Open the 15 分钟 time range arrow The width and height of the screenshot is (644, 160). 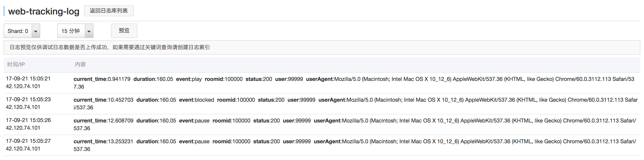(89, 31)
